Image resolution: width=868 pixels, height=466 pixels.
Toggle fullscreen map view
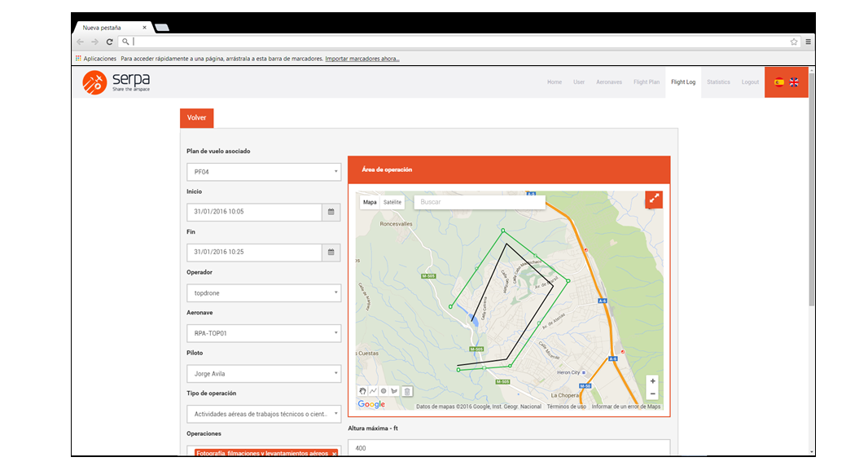point(654,200)
